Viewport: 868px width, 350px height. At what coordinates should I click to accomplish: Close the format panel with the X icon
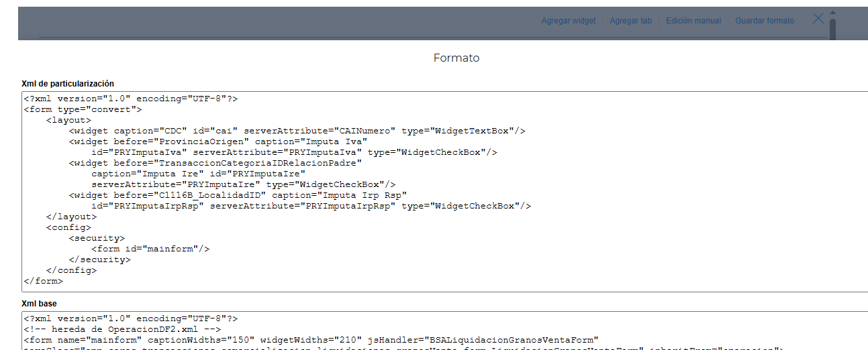tap(818, 19)
